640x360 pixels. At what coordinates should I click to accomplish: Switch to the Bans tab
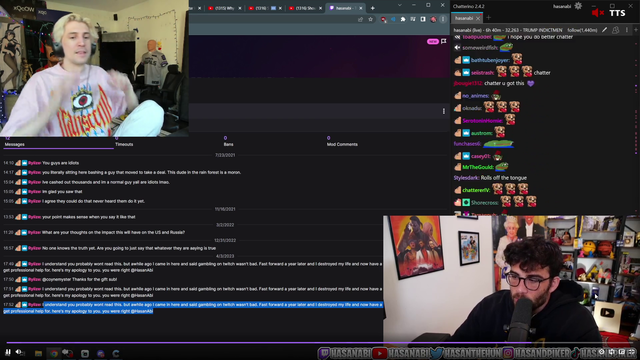click(228, 144)
